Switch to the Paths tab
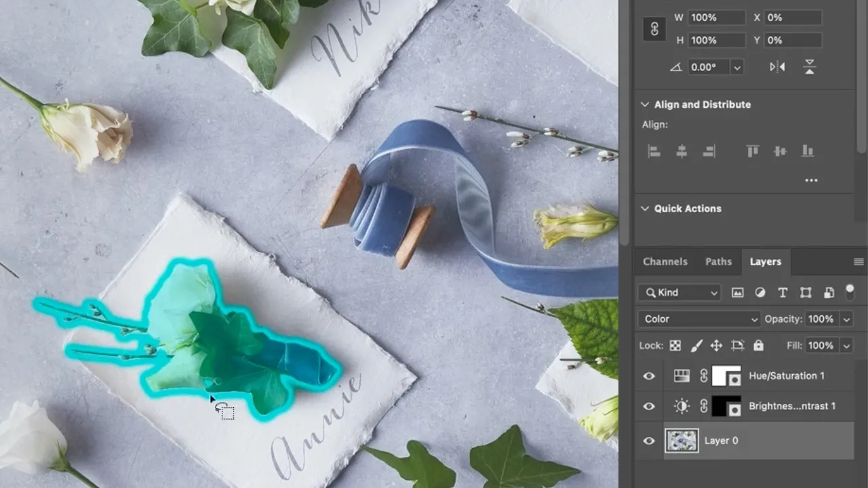Image resolution: width=868 pixels, height=488 pixels. 718,262
